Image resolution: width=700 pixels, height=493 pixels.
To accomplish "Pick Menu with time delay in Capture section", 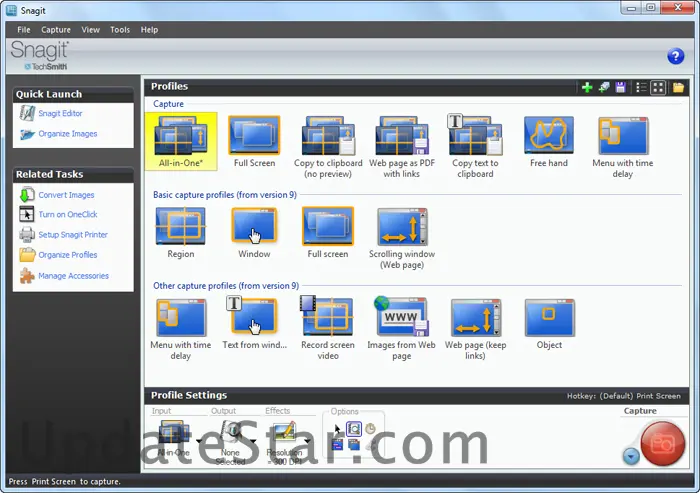I will [x=623, y=146].
